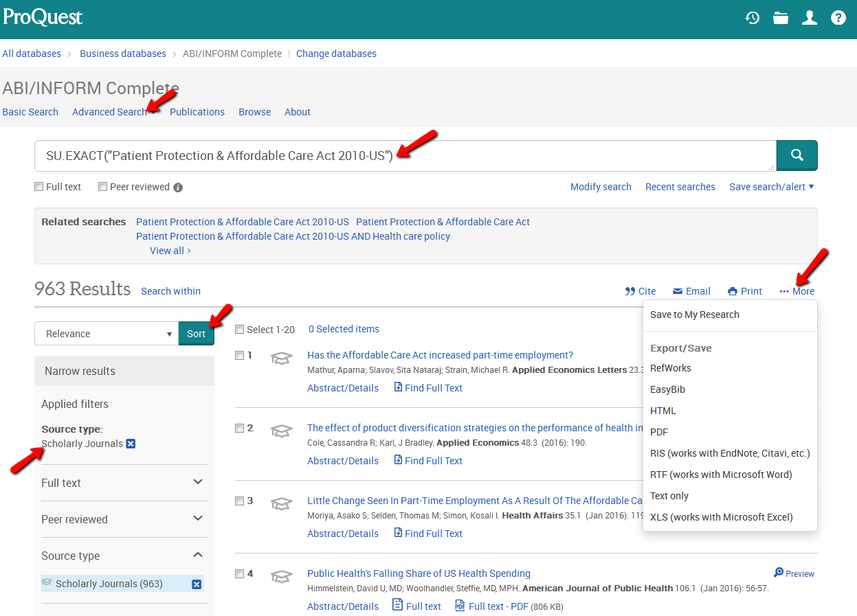
Task: Open Abstract/Details for result 1
Action: (343, 388)
